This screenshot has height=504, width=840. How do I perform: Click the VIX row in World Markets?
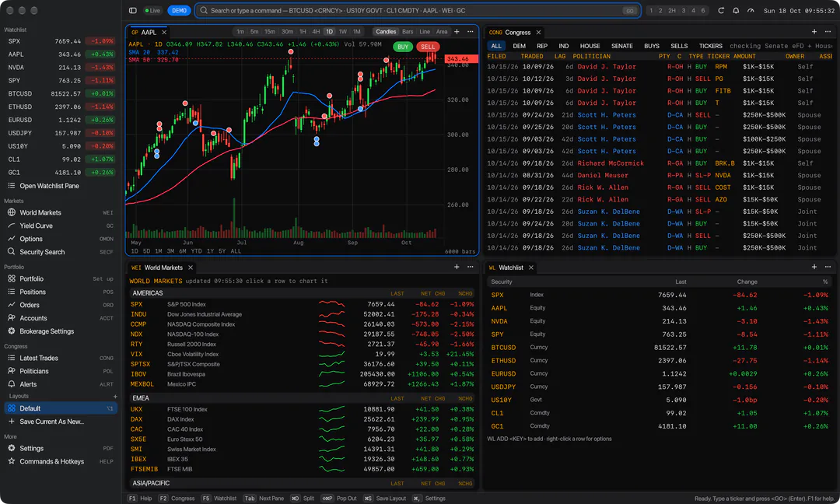[303, 354]
